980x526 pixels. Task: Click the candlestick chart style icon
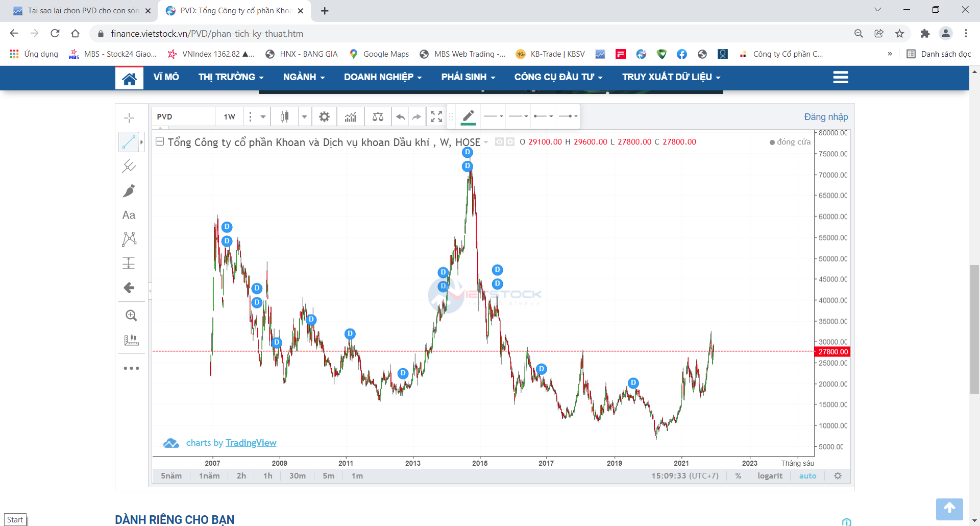coord(284,117)
